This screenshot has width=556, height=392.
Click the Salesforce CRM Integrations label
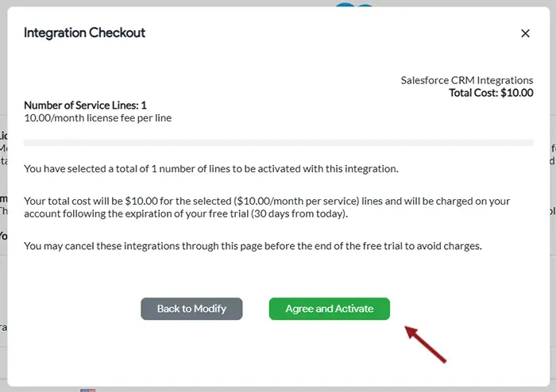click(x=466, y=80)
